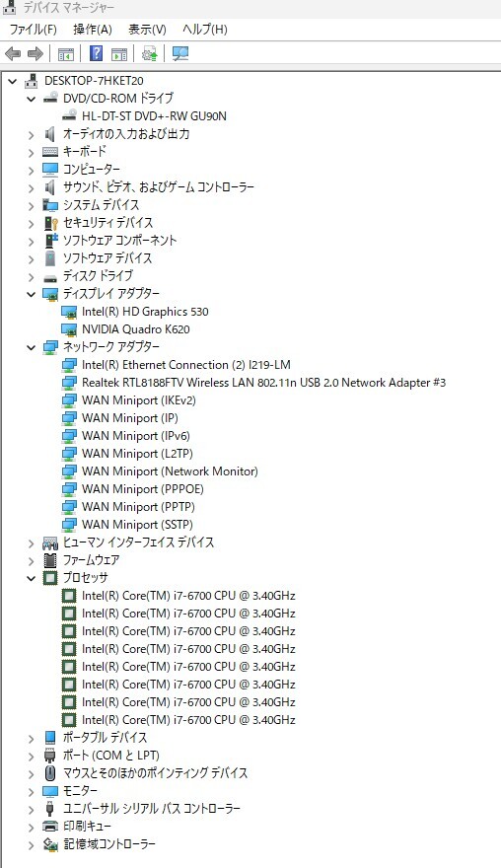The height and width of the screenshot is (868, 501).
Task: Select WAN Miniport (PPPOE) entry
Action: pyautogui.click(x=143, y=489)
